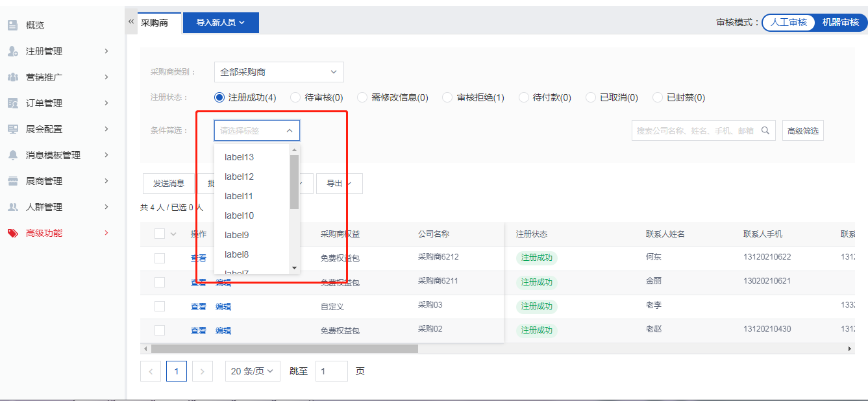Click page number 1 button

177,371
